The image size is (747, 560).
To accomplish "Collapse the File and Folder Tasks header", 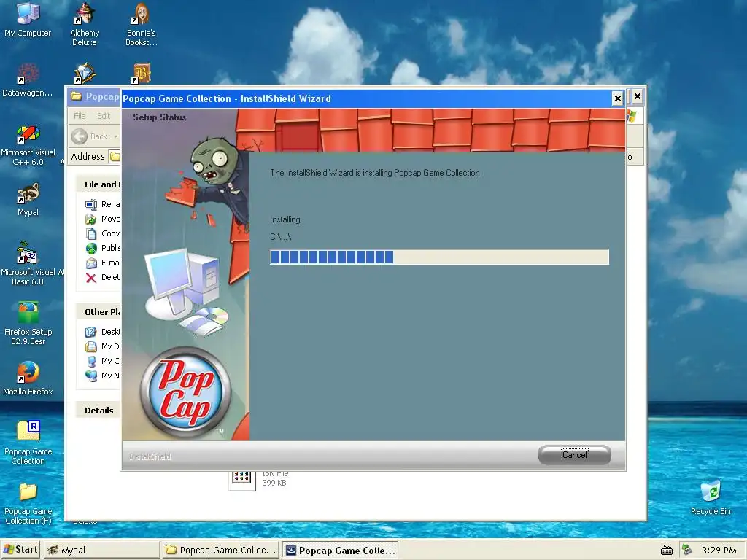I will 98,184.
